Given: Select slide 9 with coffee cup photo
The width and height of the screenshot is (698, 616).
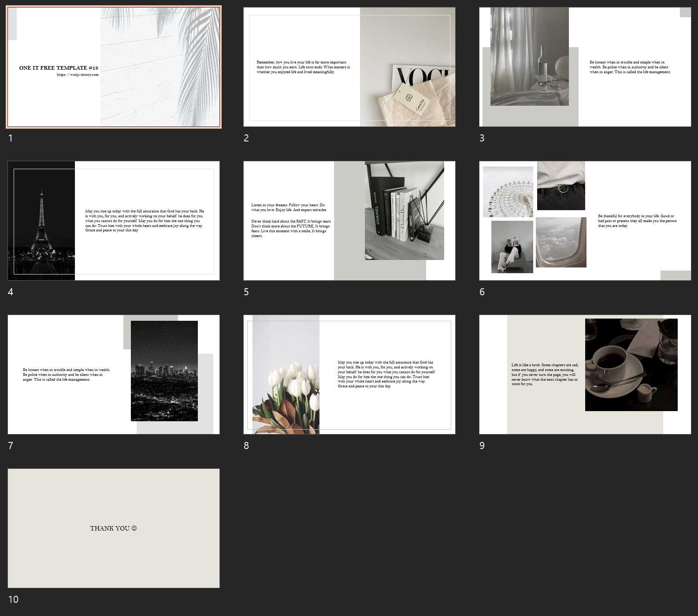Looking at the screenshot, I should [585, 375].
